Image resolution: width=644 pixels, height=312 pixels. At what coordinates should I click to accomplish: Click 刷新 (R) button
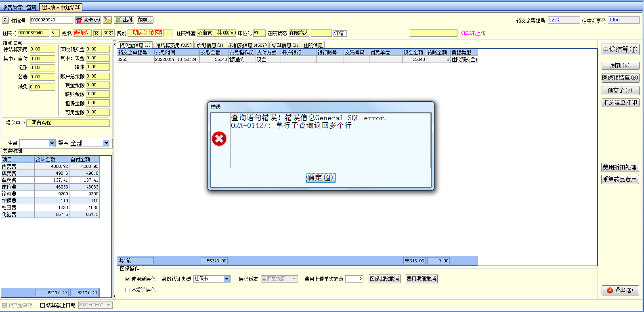pyautogui.click(x=620, y=65)
